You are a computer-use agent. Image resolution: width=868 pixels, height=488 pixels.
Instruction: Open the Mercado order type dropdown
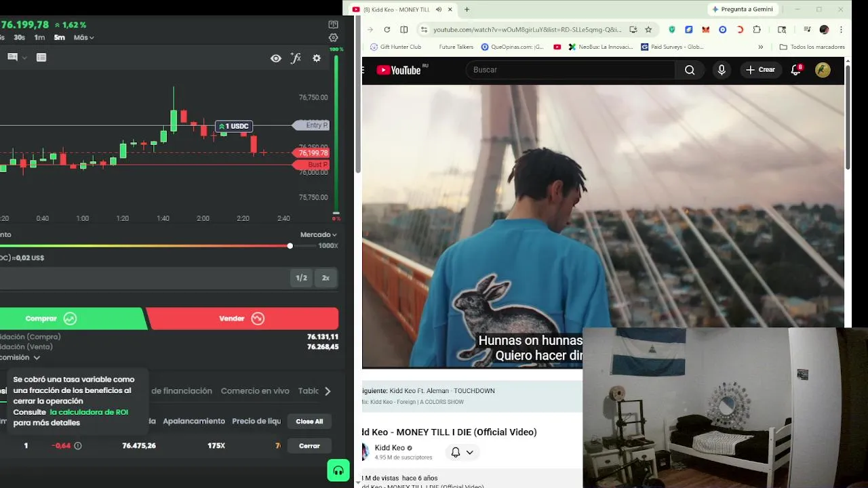click(x=319, y=235)
